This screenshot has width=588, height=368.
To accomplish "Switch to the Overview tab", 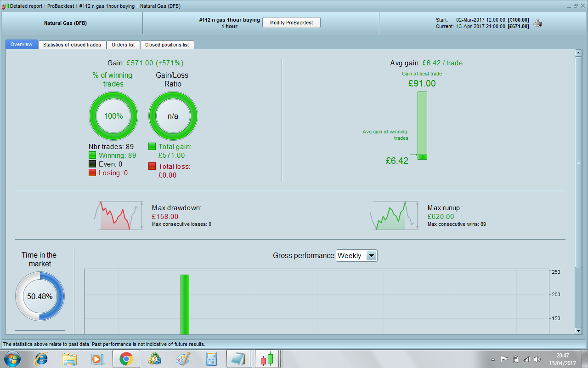I will click(22, 45).
